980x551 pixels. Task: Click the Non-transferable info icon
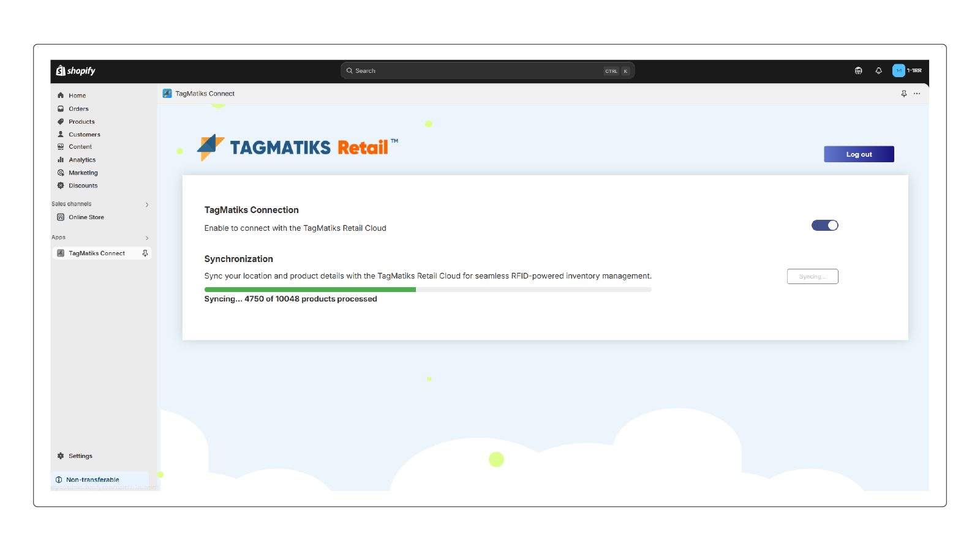coord(59,480)
